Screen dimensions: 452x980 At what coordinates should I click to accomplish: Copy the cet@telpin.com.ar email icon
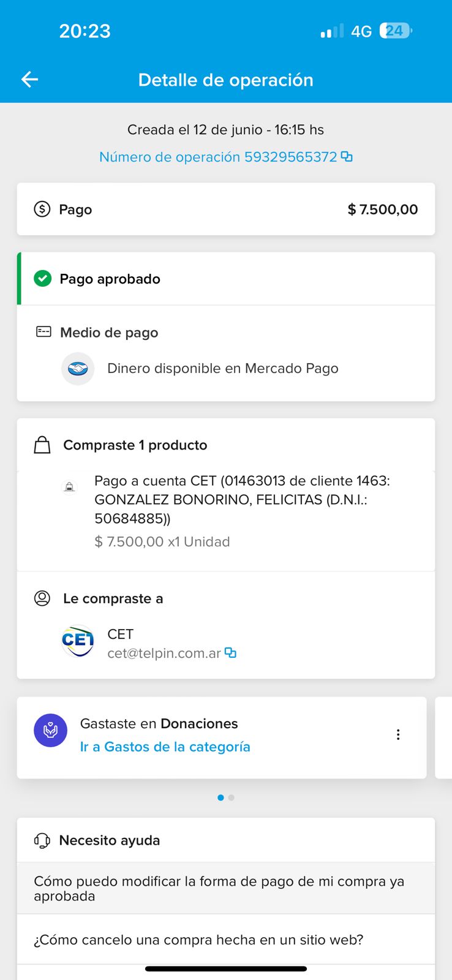(230, 653)
